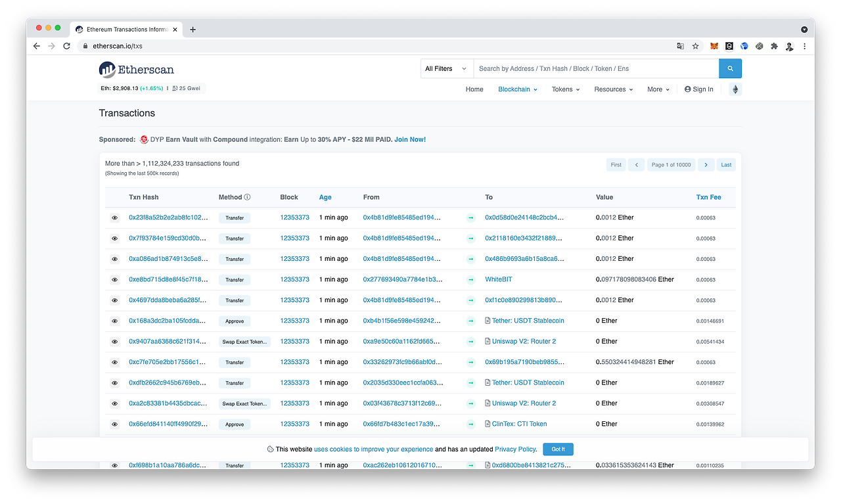Click the eye icon on row 0xc7fe705e2bb17556c1
The width and height of the screenshot is (841, 504).
[114, 362]
